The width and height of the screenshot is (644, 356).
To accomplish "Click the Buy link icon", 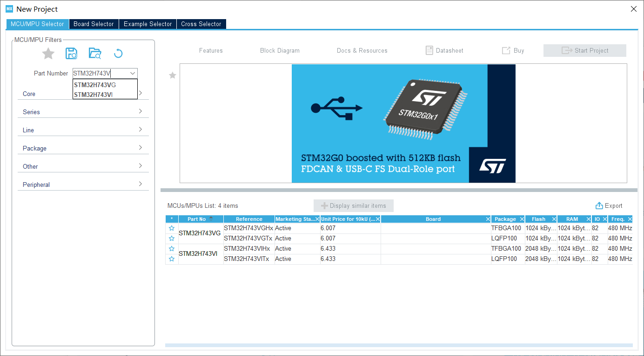I will [x=506, y=50].
